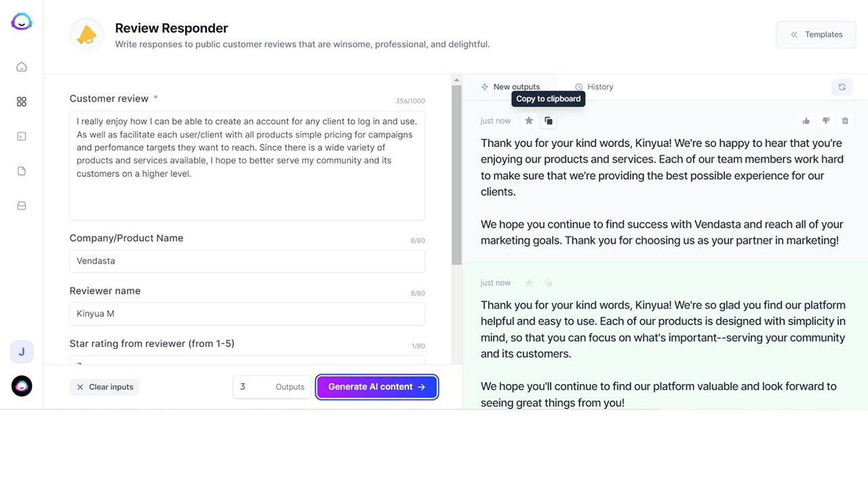Open the inbox icon in sidebar
Image resolution: width=868 pixels, height=488 pixels.
point(22,206)
